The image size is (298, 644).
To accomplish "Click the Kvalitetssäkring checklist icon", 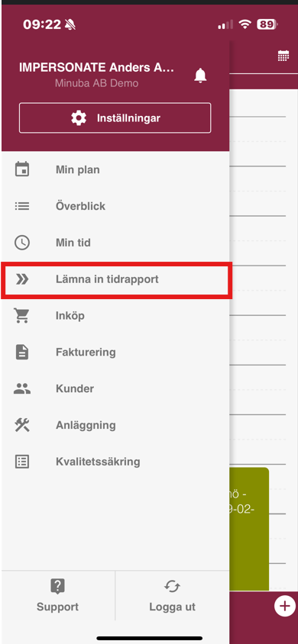I will click(22, 461).
